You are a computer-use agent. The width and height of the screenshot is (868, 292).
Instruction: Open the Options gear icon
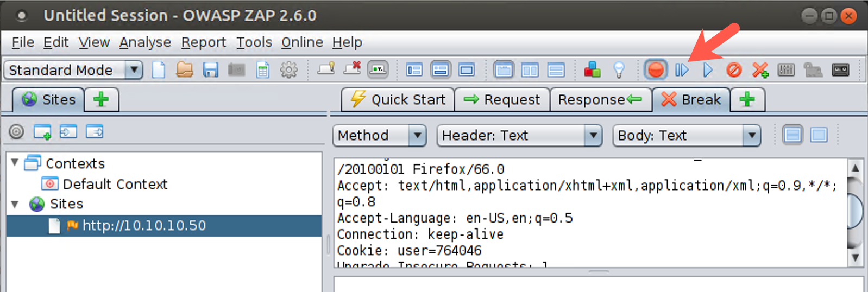pyautogui.click(x=288, y=70)
